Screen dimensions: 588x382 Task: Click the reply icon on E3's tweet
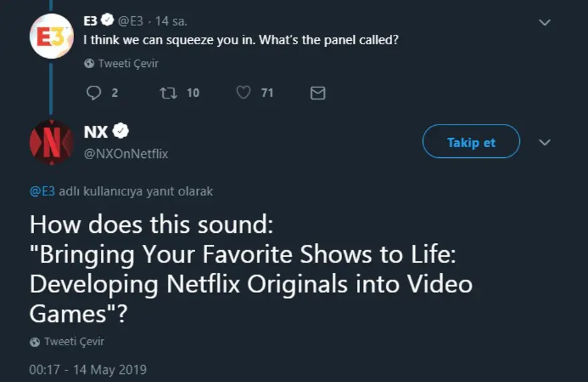(94, 93)
